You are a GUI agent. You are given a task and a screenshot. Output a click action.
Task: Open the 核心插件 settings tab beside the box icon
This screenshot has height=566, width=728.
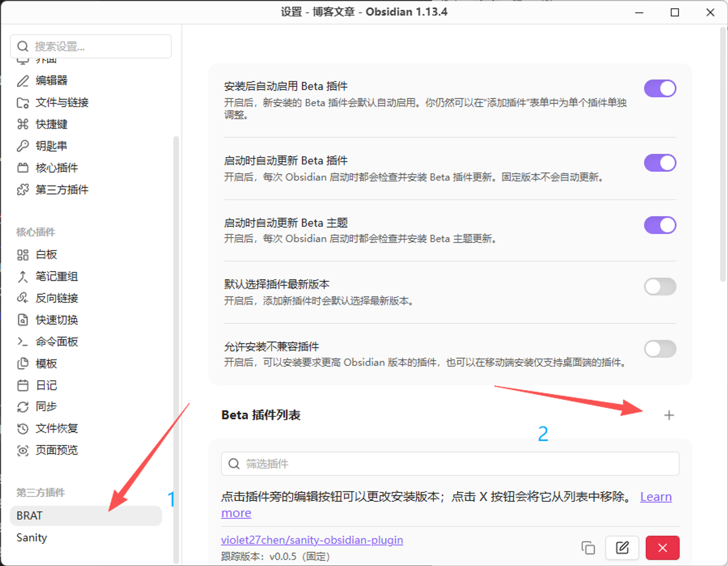(x=86, y=168)
